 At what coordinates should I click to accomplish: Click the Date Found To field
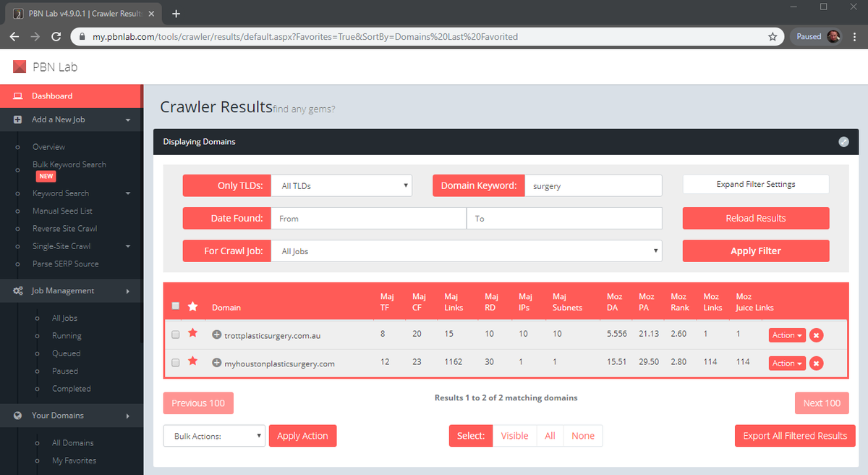(565, 219)
